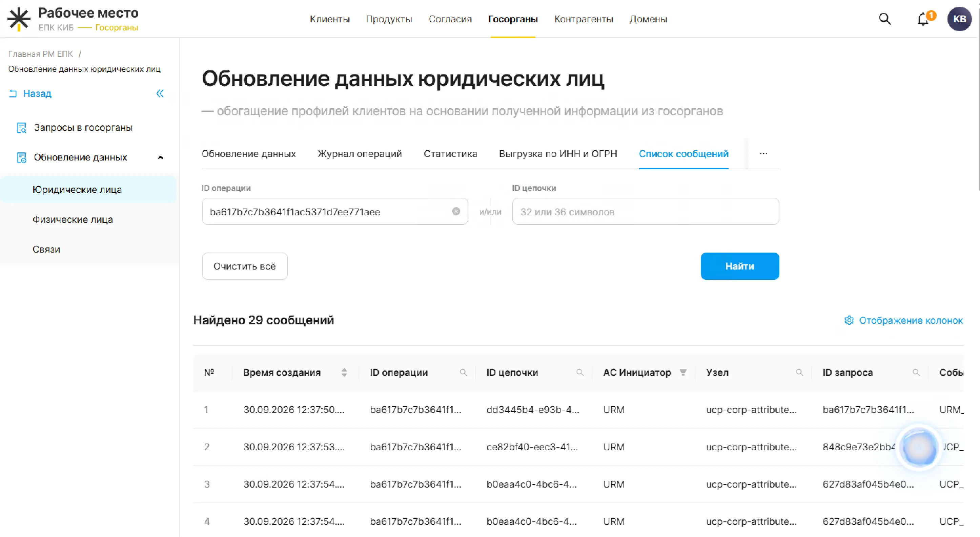
Task: Click ID цепочки cell dd3445b4-e93b-4...
Action: pyautogui.click(x=533, y=410)
